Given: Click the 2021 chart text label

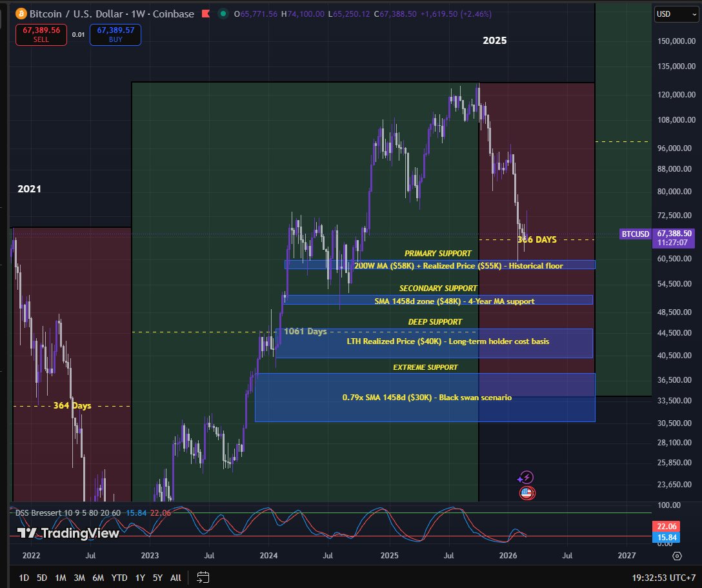Looking at the screenshot, I should tap(29, 189).
